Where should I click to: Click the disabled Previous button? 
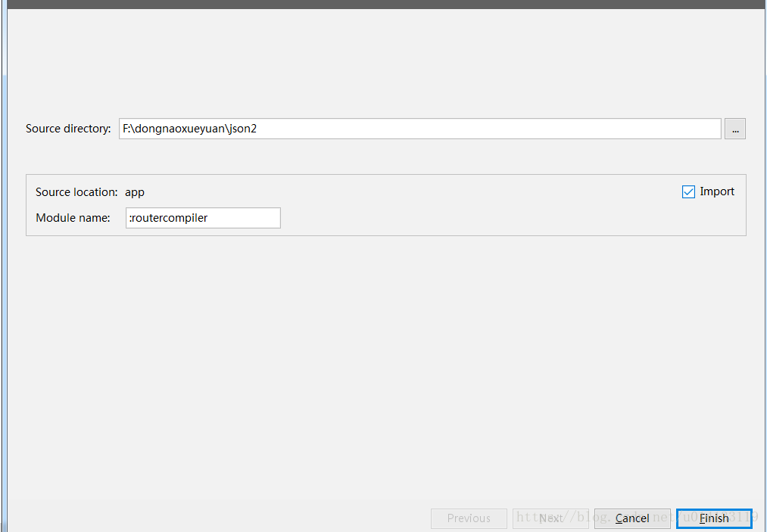(x=469, y=518)
